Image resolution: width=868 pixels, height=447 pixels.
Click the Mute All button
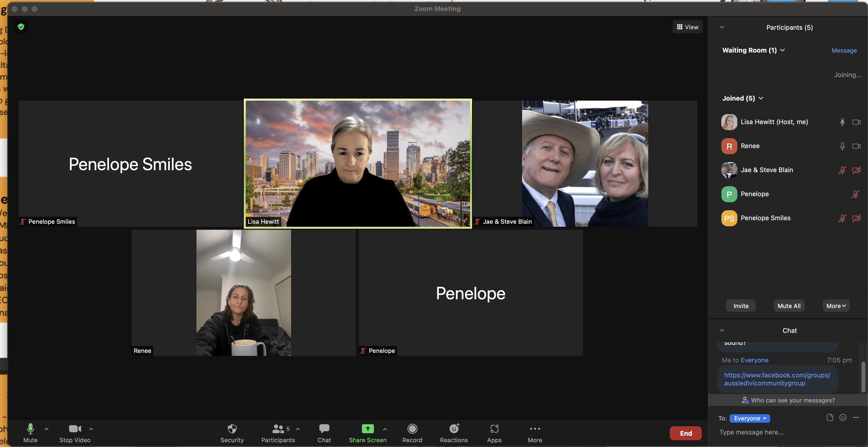pos(789,306)
